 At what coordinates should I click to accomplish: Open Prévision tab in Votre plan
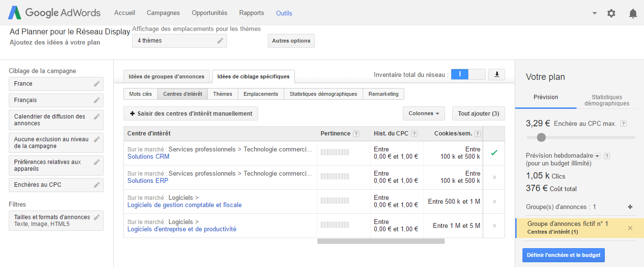(x=546, y=97)
